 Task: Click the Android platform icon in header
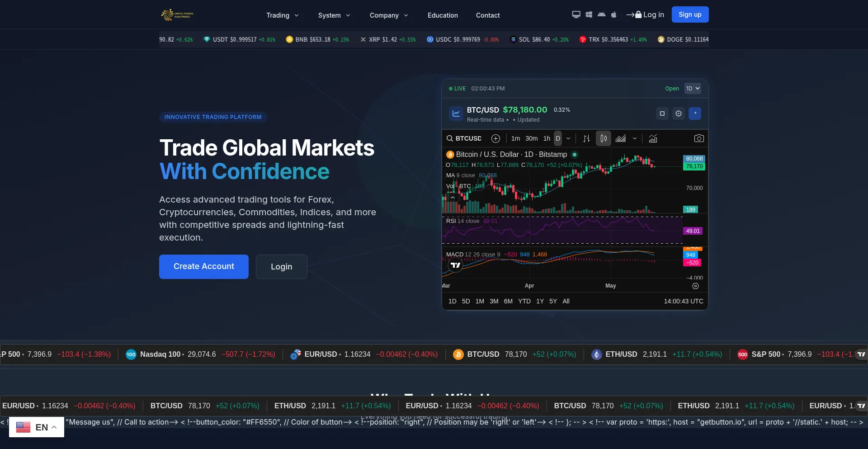point(601,14)
